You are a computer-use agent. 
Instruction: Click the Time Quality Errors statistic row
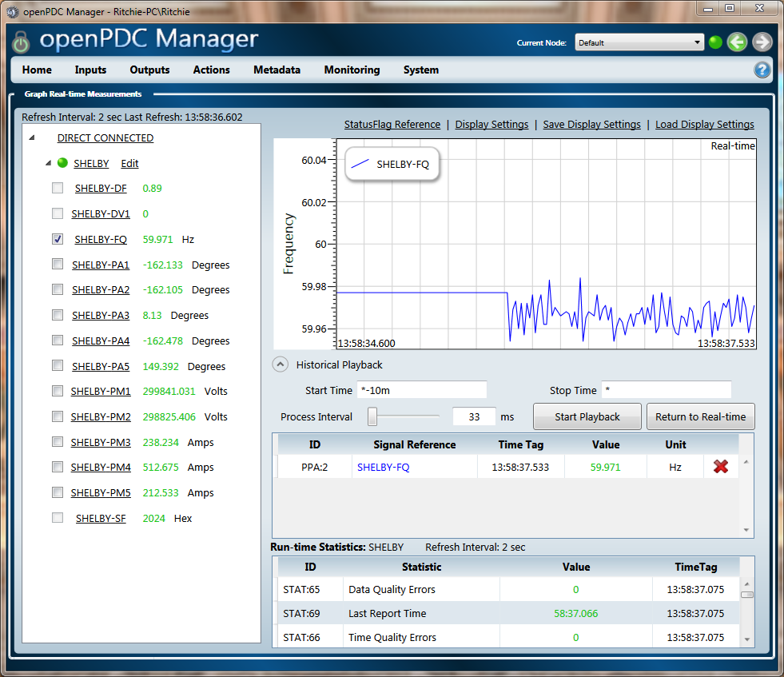508,636
